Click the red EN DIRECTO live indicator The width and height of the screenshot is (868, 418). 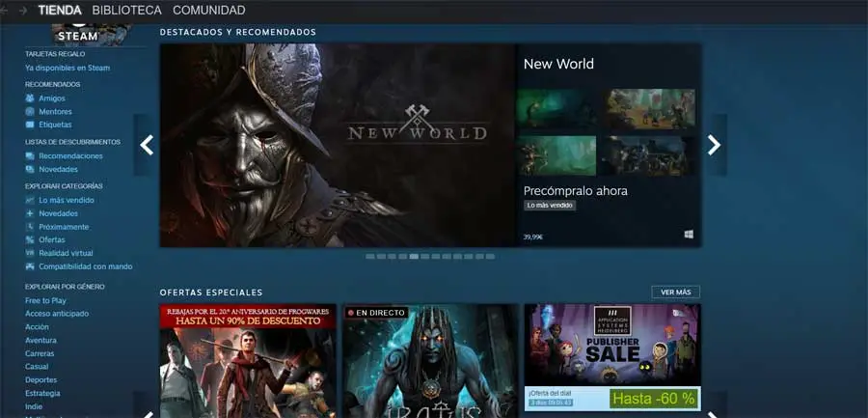tap(376, 313)
